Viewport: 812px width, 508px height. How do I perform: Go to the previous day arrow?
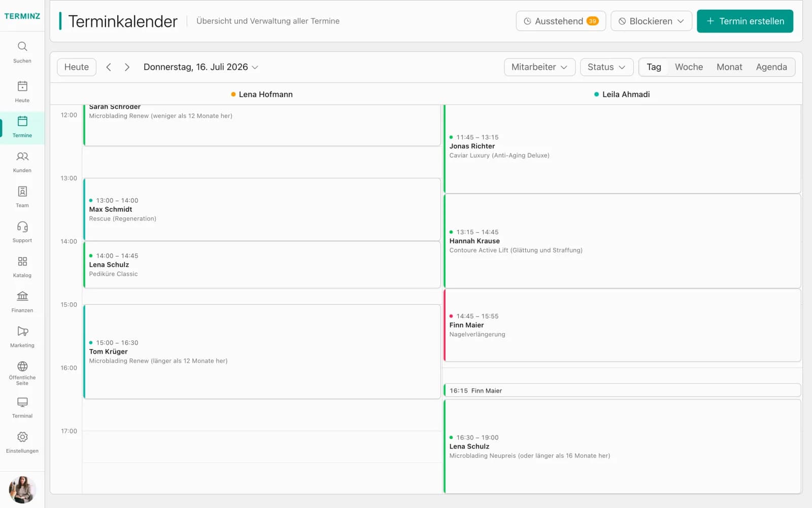[109, 67]
